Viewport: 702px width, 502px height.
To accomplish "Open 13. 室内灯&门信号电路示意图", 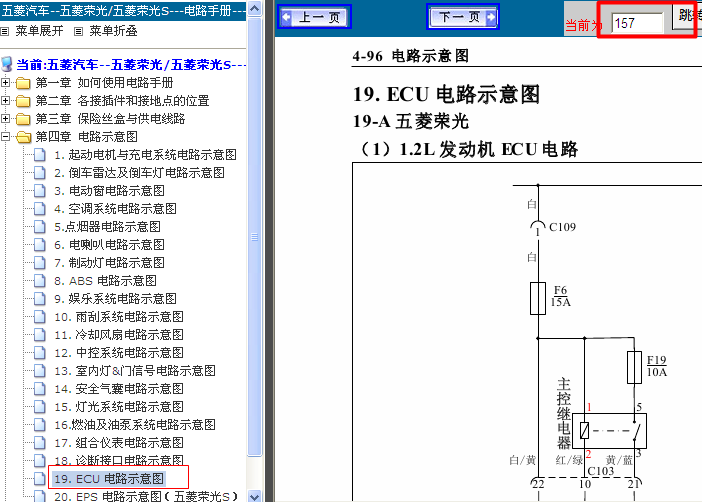I will tap(135, 371).
